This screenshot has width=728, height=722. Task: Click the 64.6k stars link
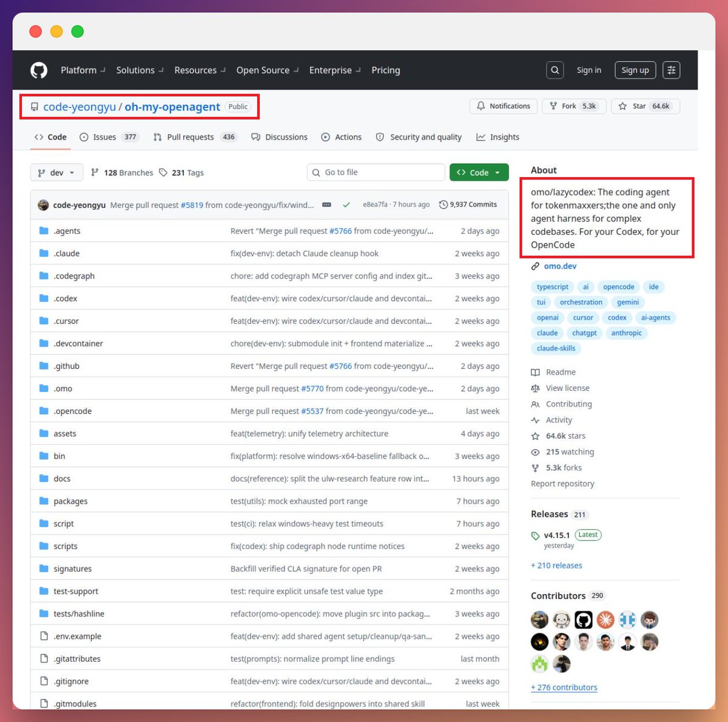[558, 436]
